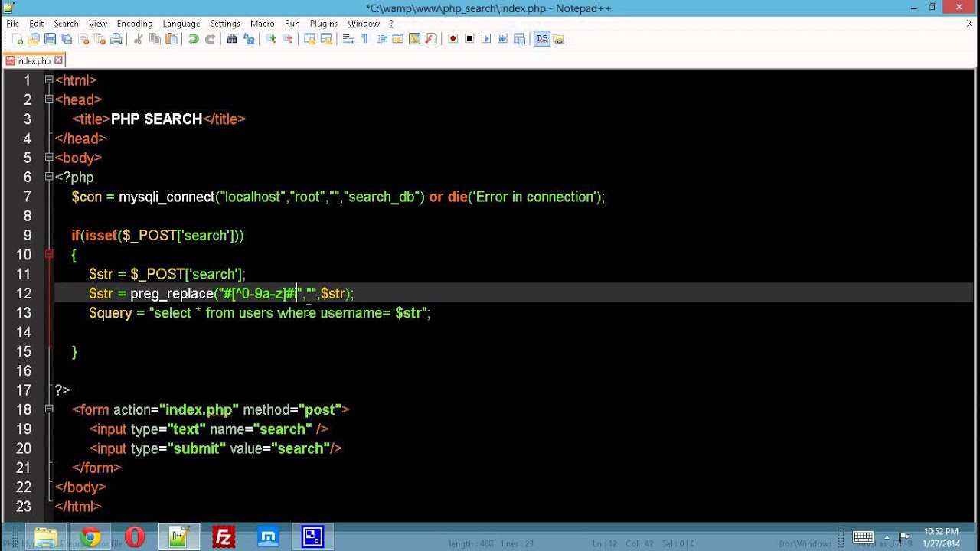Toggle the DS Document Switcher button
The image size is (980, 551).
pyautogui.click(x=542, y=39)
